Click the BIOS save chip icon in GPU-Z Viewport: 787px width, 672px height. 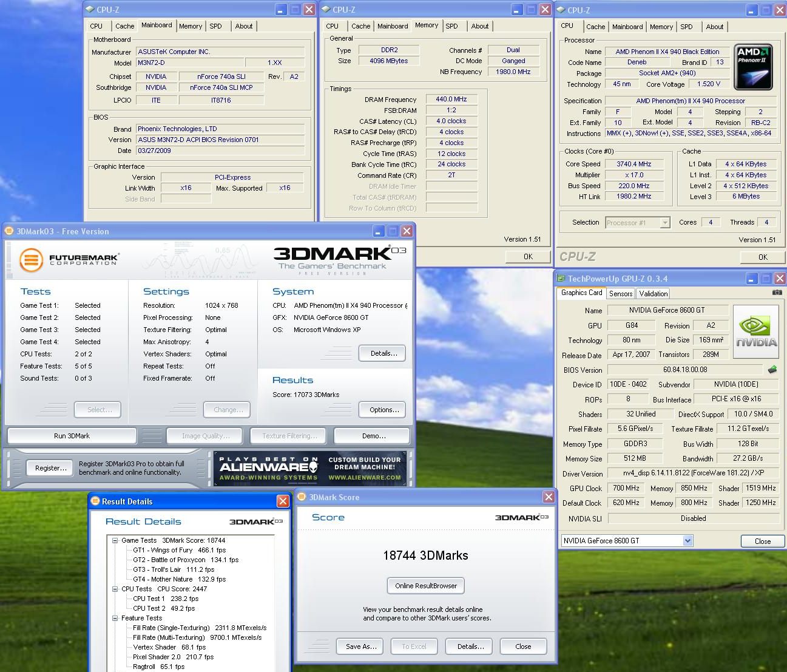[x=772, y=370]
